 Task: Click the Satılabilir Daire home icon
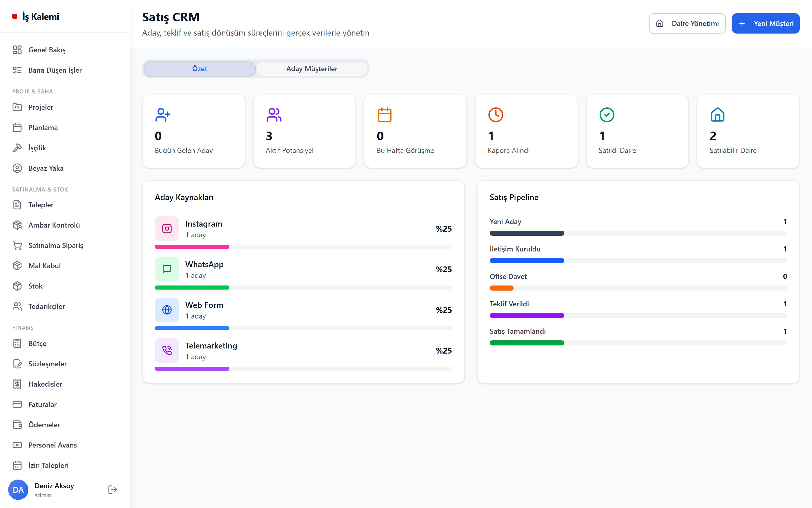tap(717, 115)
